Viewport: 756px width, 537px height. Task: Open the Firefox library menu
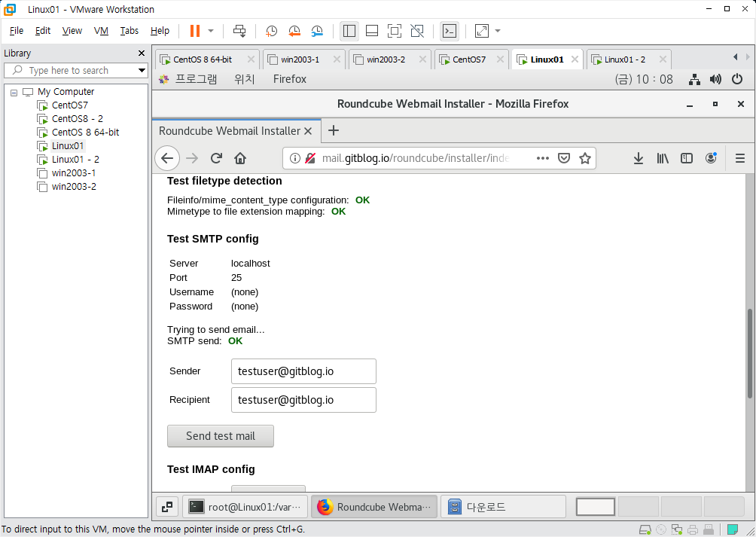[x=663, y=158]
